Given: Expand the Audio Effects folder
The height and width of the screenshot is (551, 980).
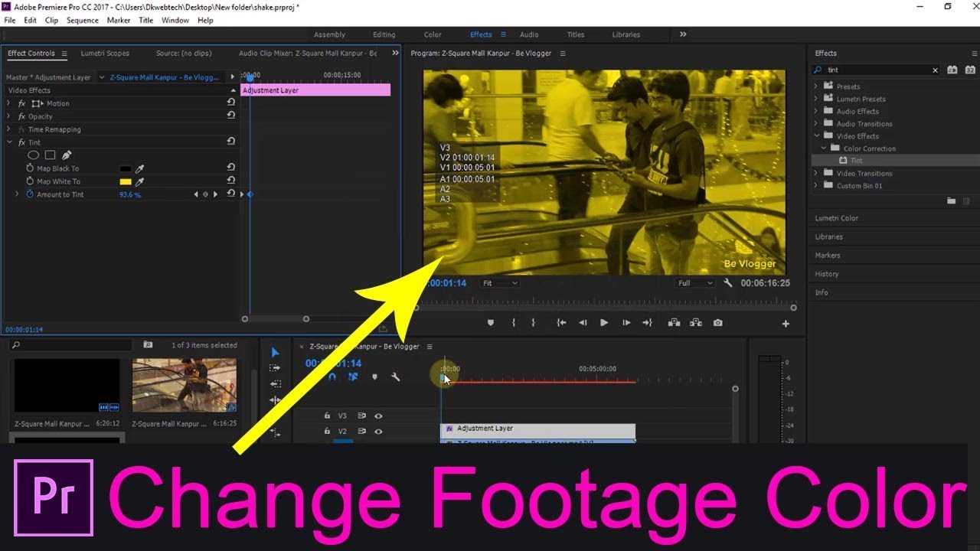Looking at the screenshot, I should point(815,111).
